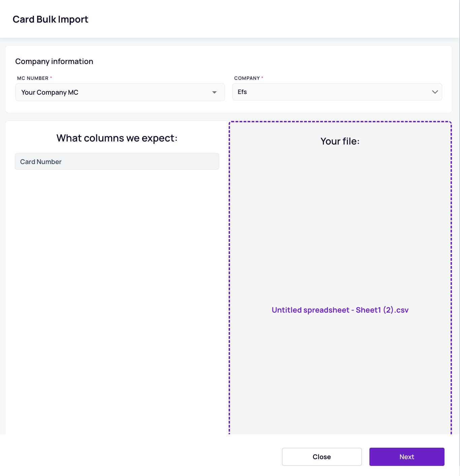460x476 pixels.
Task: Click the 'Your file:' heading
Action: (x=340, y=141)
